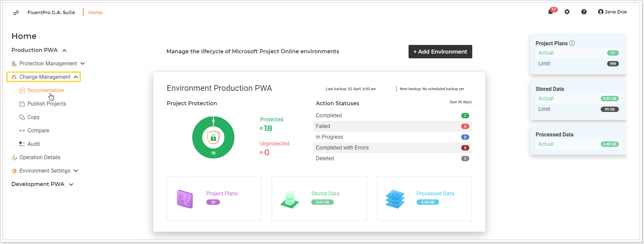
Task: Click the Project Plans card link
Action: [222, 194]
